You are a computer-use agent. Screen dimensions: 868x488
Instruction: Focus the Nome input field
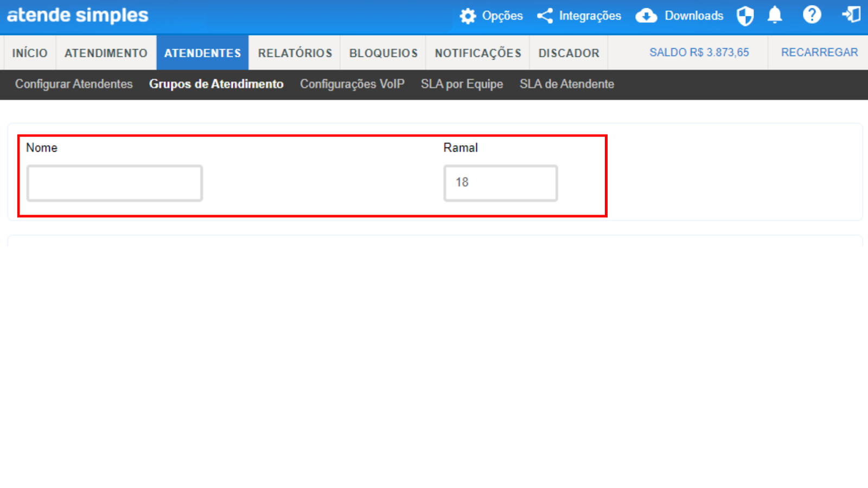pos(114,183)
